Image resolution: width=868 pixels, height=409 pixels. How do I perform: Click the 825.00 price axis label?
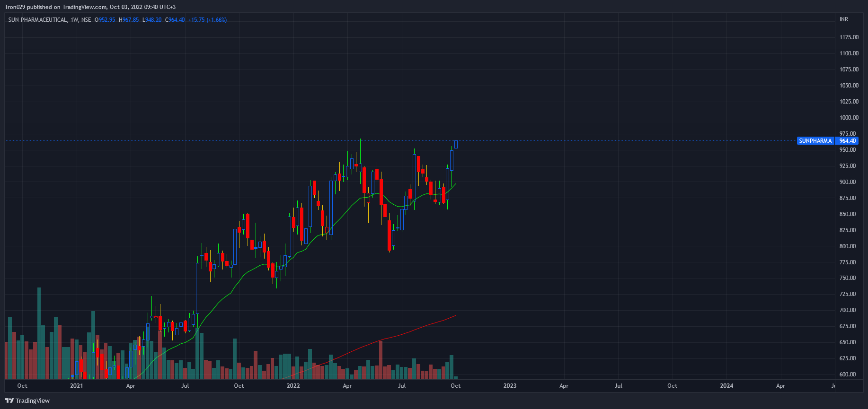click(x=847, y=230)
